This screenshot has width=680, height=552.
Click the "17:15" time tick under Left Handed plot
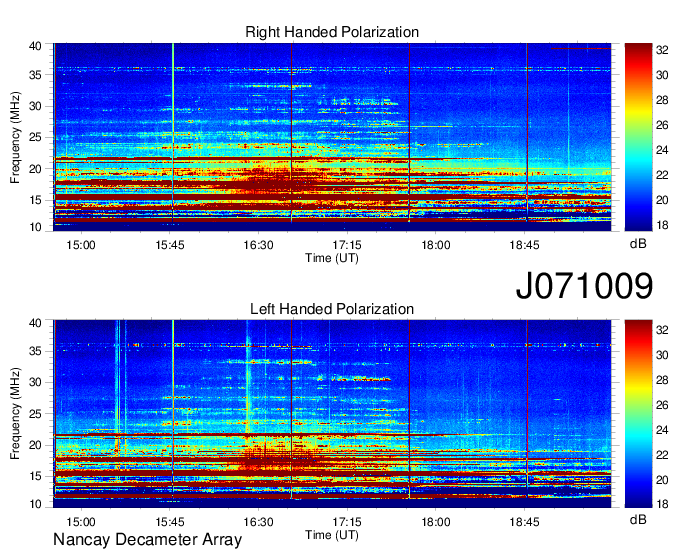click(347, 522)
